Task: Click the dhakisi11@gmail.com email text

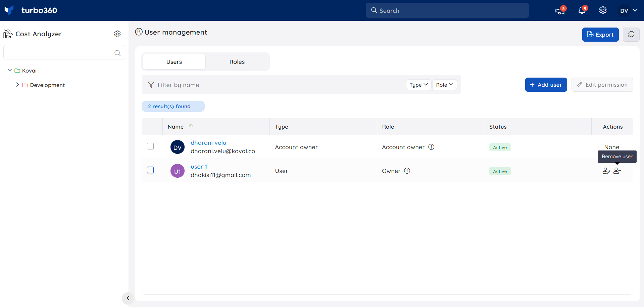Action: click(220, 175)
